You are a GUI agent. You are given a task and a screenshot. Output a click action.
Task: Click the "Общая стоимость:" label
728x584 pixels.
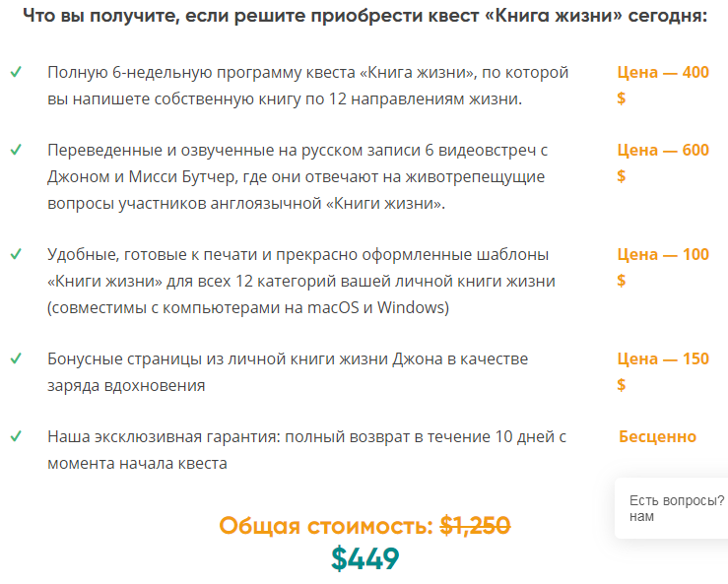(x=325, y=526)
